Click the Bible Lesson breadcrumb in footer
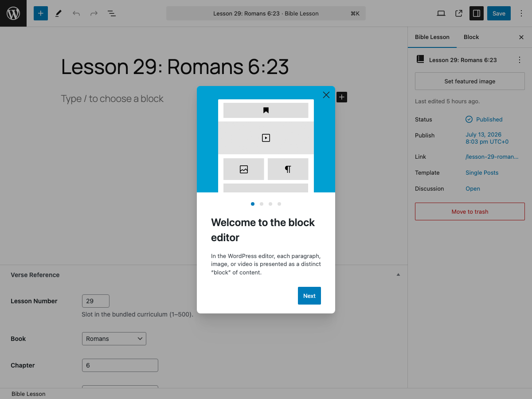 click(28, 394)
